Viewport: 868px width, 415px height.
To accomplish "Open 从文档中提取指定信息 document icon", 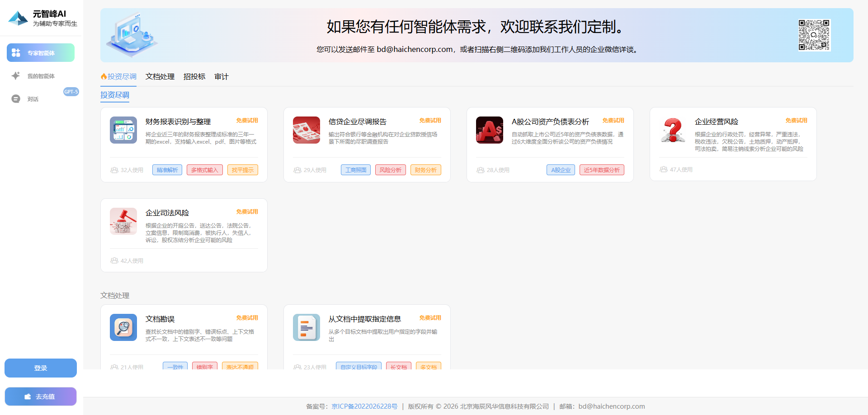I will pyautogui.click(x=307, y=327).
